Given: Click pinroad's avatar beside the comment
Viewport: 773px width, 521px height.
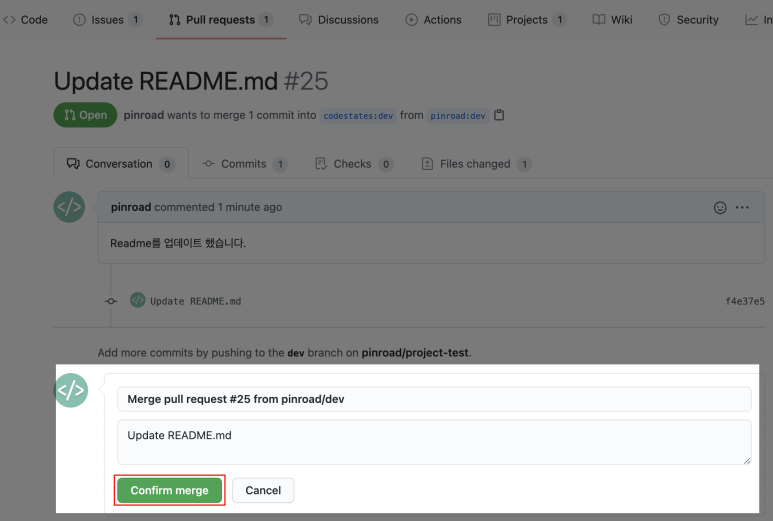Looking at the screenshot, I should (x=69, y=207).
